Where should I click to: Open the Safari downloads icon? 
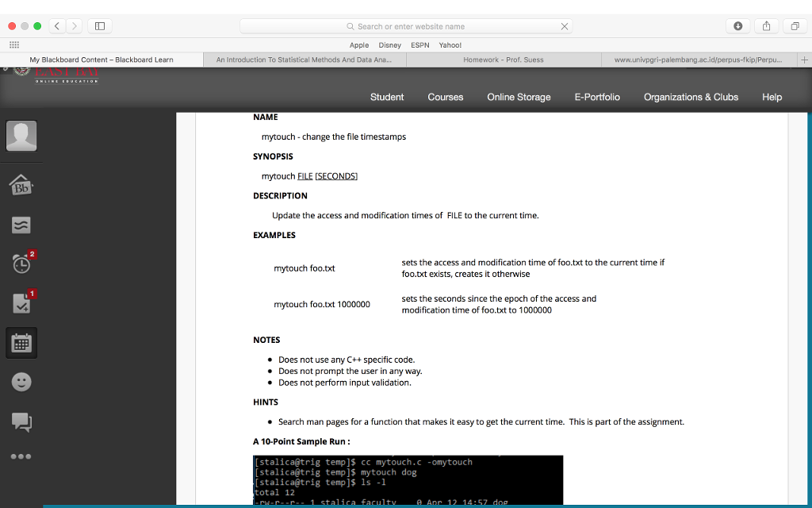(x=738, y=26)
